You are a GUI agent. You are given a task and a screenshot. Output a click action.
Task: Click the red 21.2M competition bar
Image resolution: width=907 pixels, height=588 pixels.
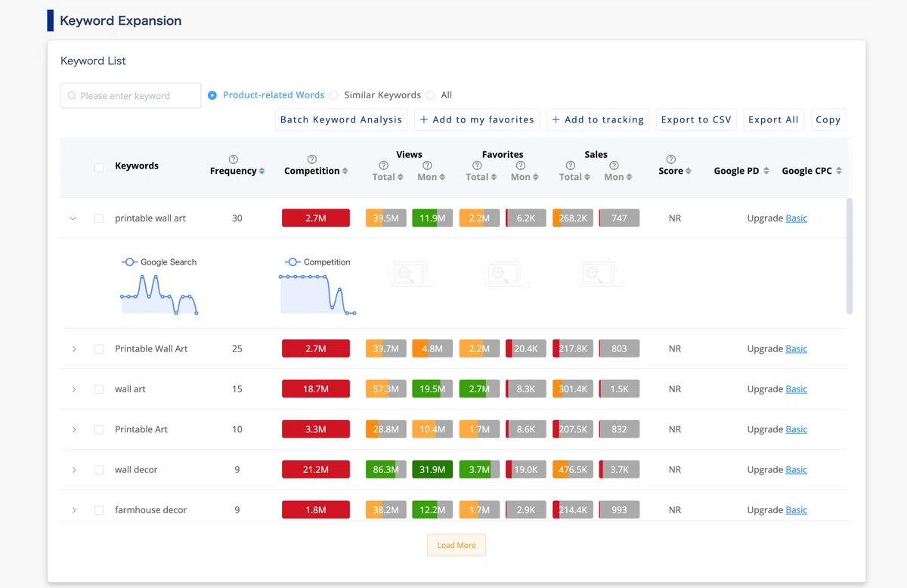(316, 470)
